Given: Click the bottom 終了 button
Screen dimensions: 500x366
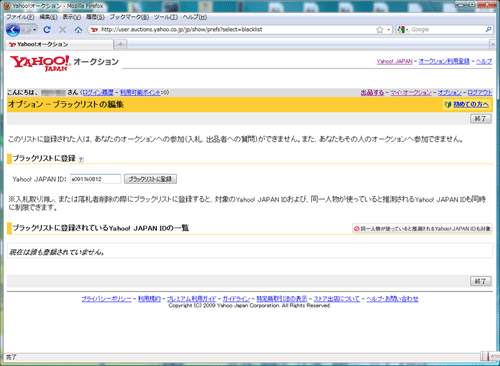Looking at the screenshot, I should pos(480,281).
